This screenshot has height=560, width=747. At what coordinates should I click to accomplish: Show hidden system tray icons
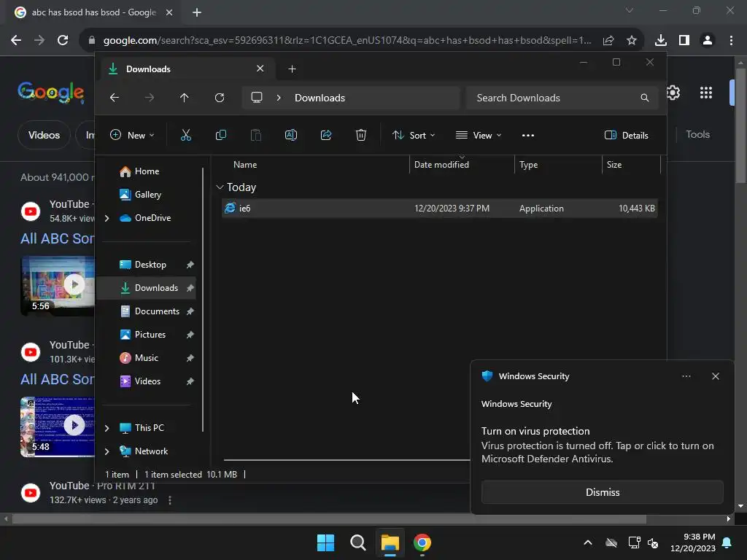(588, 542)
